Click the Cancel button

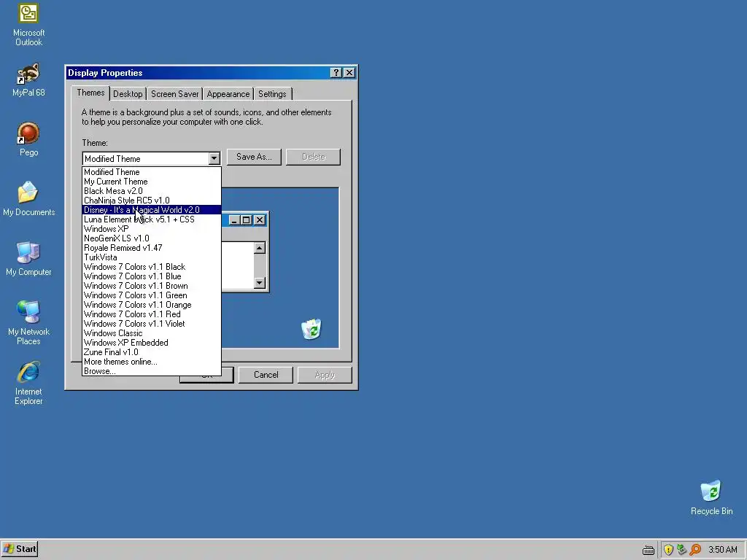click(x=266, y=375)
